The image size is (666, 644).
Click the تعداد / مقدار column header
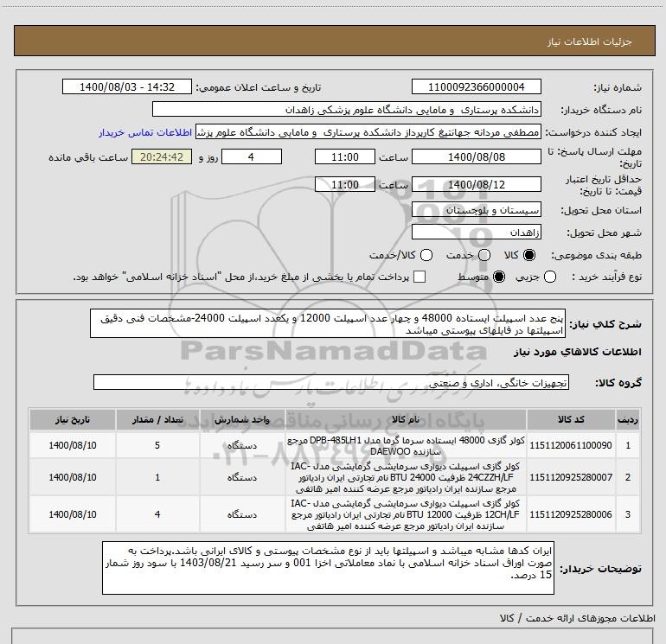point(157,420)
